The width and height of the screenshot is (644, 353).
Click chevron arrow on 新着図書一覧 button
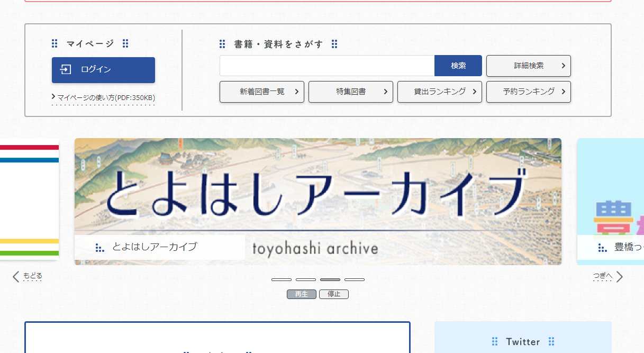coord(296,92)
